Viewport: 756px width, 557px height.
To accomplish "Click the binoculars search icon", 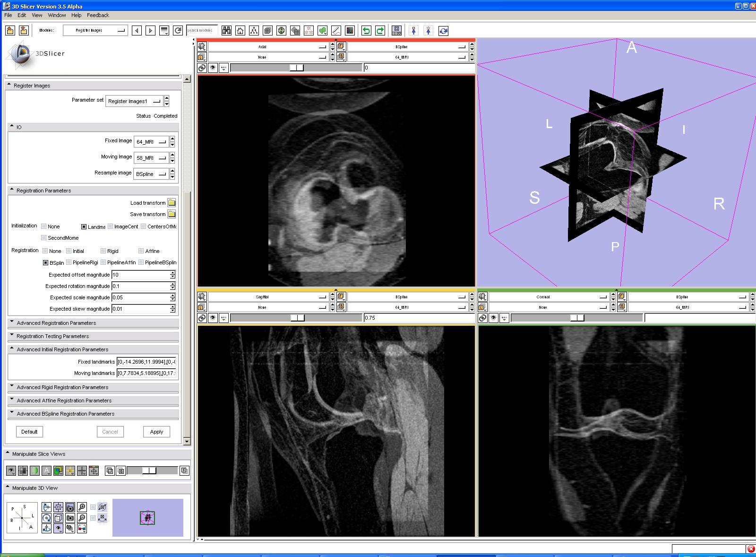I will pyautogui.click(x=226, y=31).
